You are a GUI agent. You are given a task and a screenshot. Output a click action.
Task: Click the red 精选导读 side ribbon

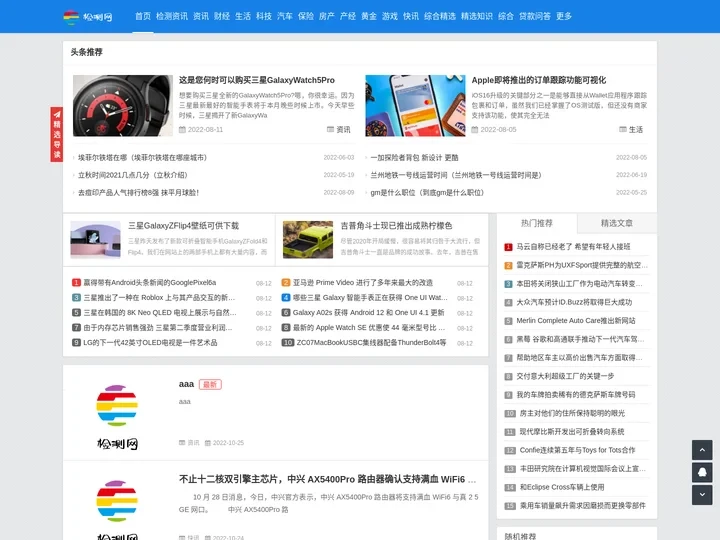click(x=56, y=134)
